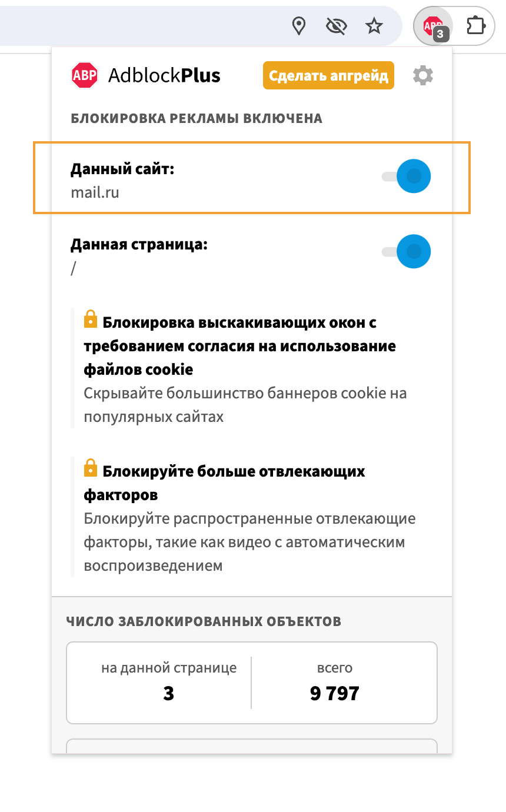Viewport: 506px width, 812px height.
Task: Open the browser extensions puzzle icon
Action: (475, 26)
